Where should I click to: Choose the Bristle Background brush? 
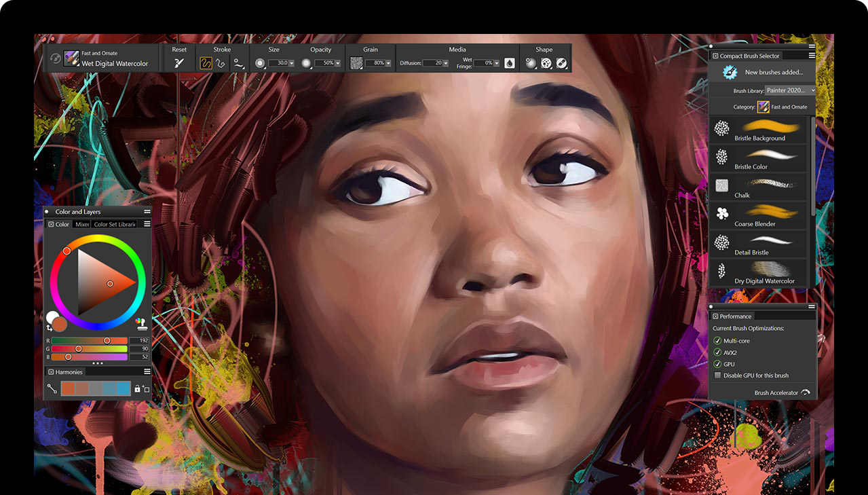click(x=759, y=130)
